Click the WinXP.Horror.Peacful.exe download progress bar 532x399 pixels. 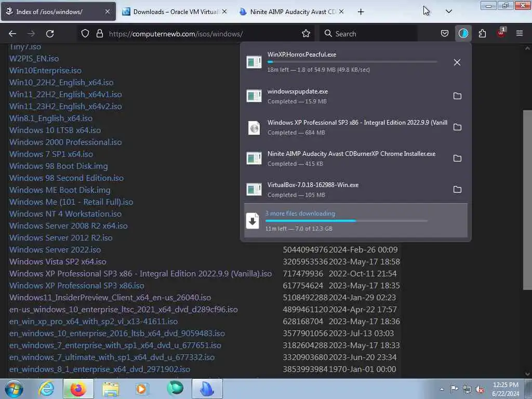tap(352, 62)
